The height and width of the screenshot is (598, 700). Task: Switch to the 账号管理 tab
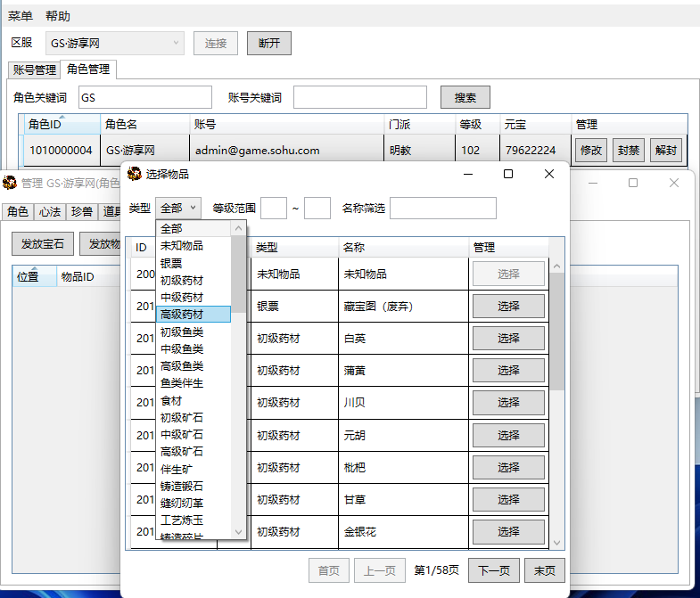[34, 70]
